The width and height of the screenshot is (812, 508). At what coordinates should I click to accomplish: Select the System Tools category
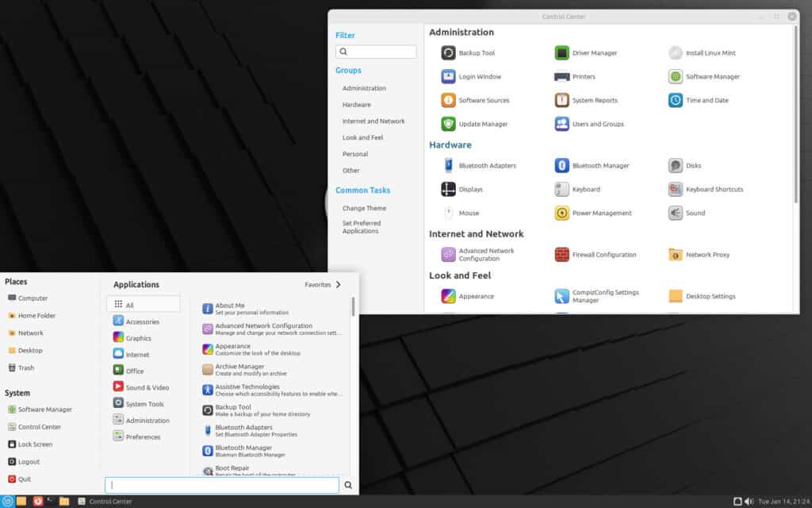pos(146,403)
